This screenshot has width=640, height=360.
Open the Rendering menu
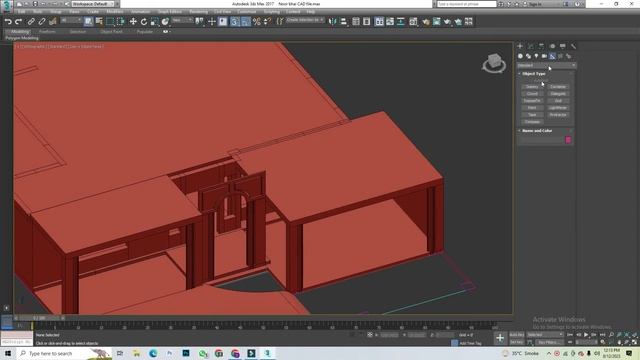(x=198, y=12)
